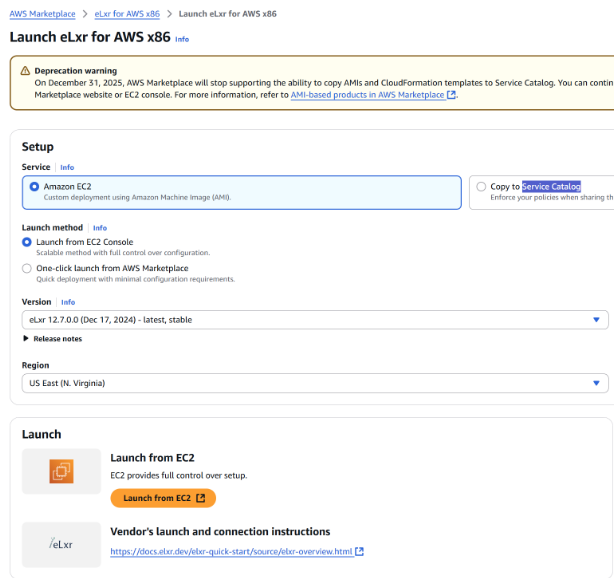Click the deprecation warning triangle icon
The image size is (614, 578).
click(x=25, y=71)
